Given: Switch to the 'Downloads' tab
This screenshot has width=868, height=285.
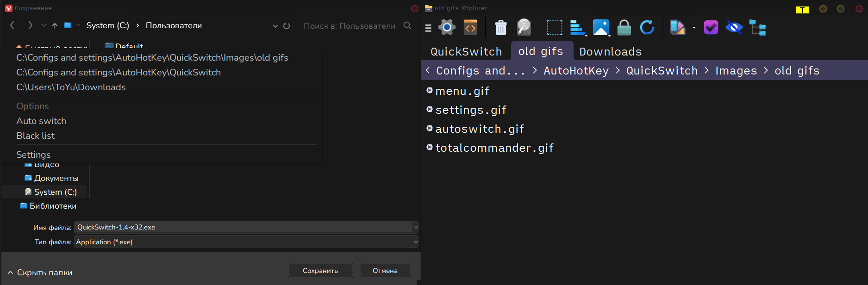Looking at the screenshot, I should (x=611, y=51).
